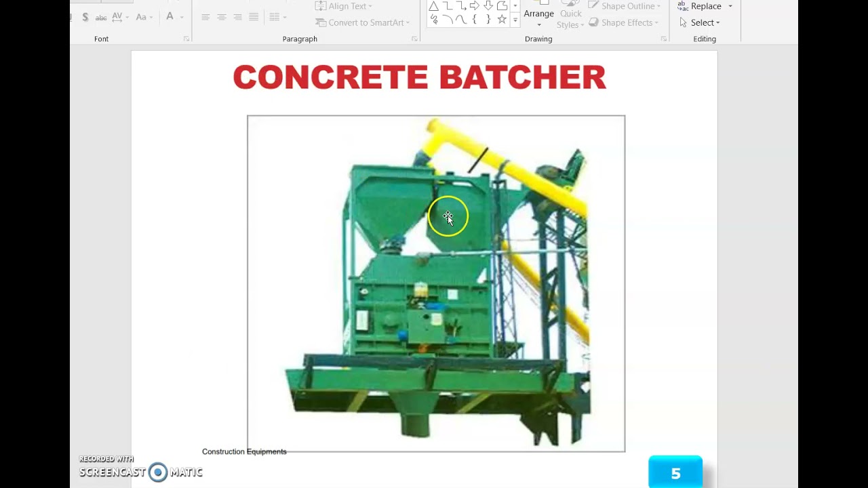
Task: Expand the font color dropdown arrow
Action: [181, 17]
